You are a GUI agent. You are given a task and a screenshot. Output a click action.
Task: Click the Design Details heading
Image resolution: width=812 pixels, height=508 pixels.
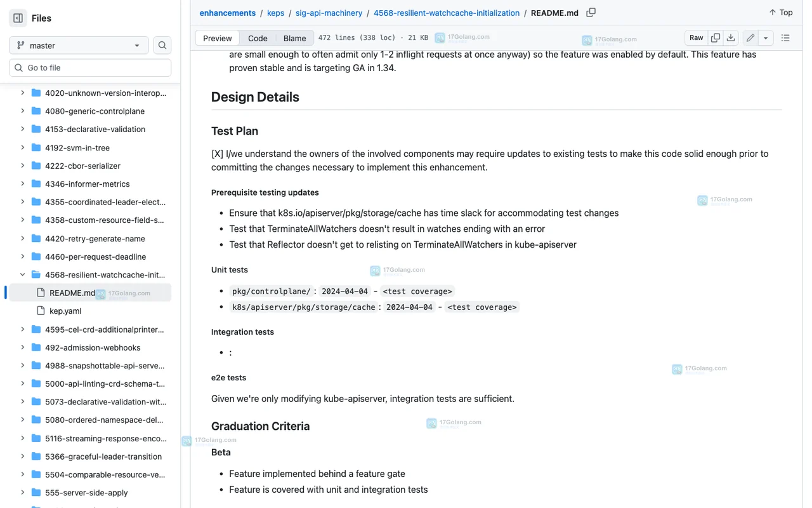pos(255,97)
